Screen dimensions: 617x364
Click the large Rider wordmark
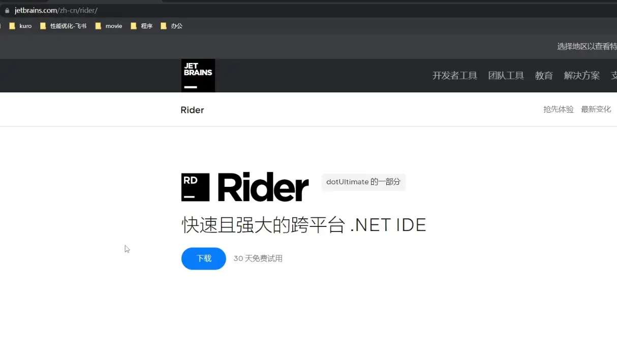tap(263, 187)
